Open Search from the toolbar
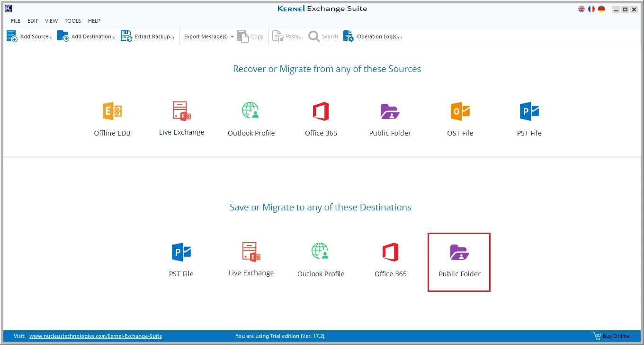The width and height of the screenshot is (644, 345). click(323, 36)
